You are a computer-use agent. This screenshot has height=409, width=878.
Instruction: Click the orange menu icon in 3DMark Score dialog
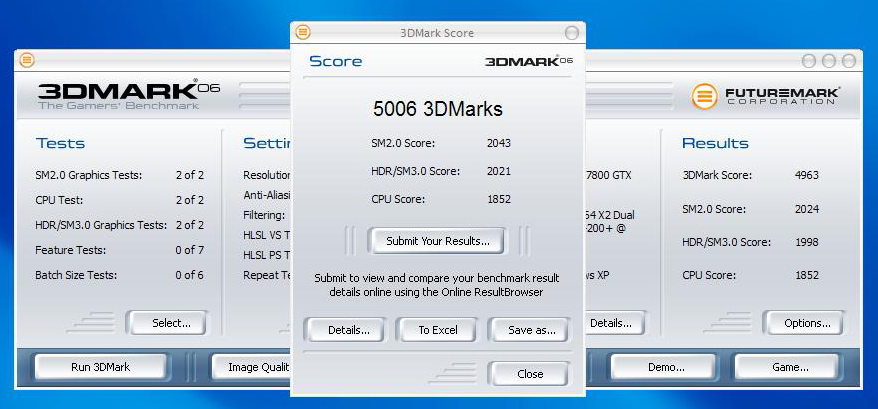coord(303,32)
